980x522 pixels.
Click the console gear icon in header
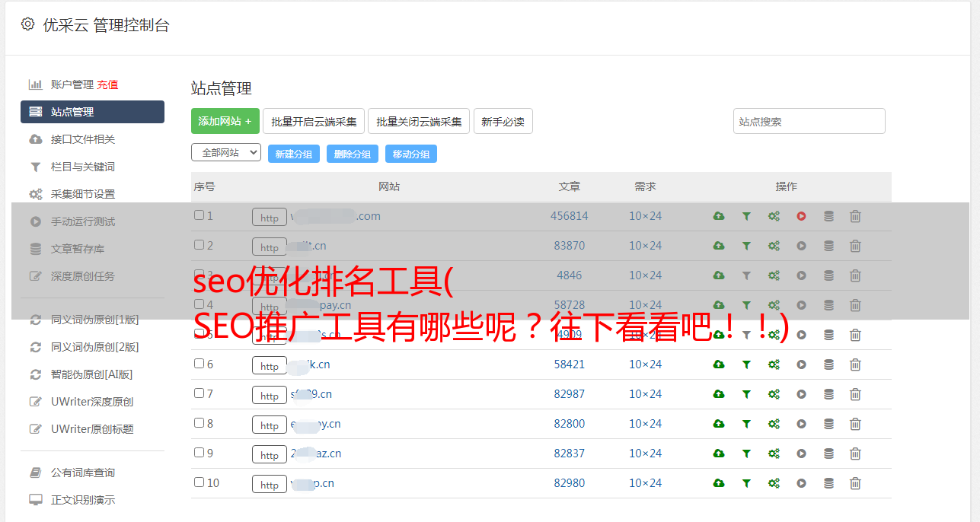click(x=27, y=24)
